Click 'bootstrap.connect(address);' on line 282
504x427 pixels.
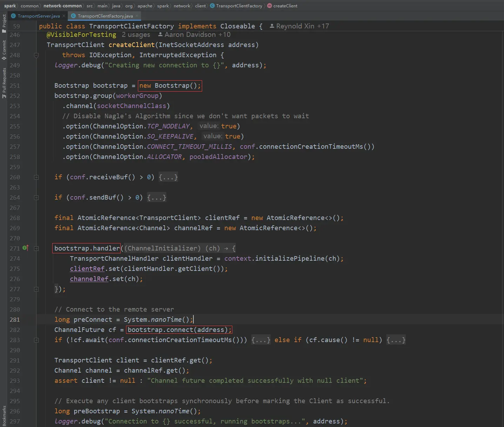(179, 330)
